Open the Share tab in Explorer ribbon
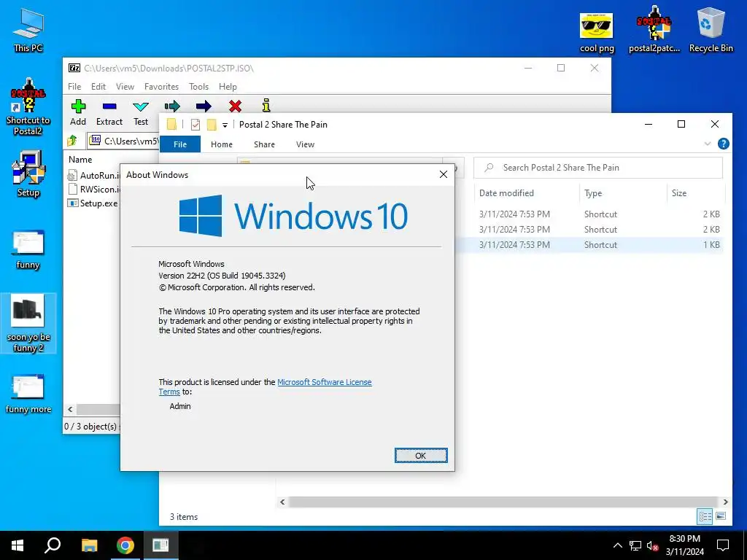Image resolution: width=747 pixels, height=560 pixels. 264,144
